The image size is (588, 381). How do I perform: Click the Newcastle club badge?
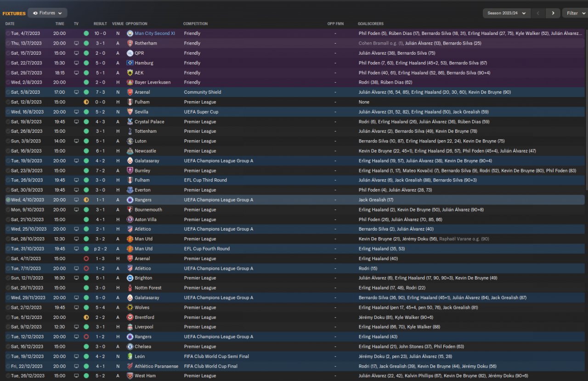point(130,151)
